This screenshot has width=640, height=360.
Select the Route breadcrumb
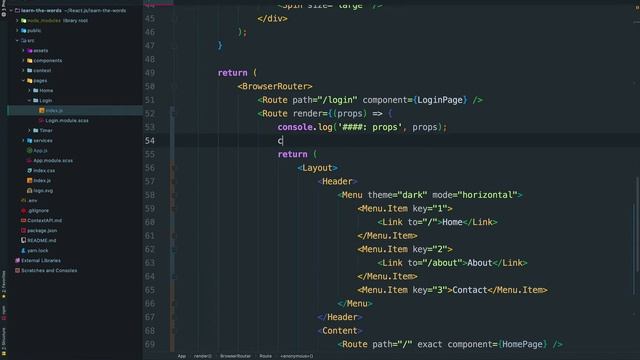(x=265, y=356)
